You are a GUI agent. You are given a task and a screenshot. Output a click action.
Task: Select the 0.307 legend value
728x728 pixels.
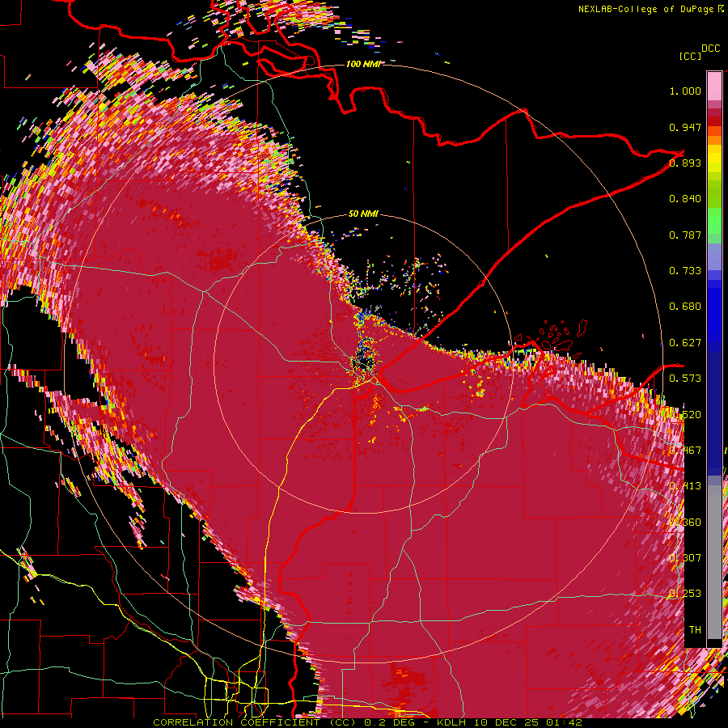click(x=685, y=558)
